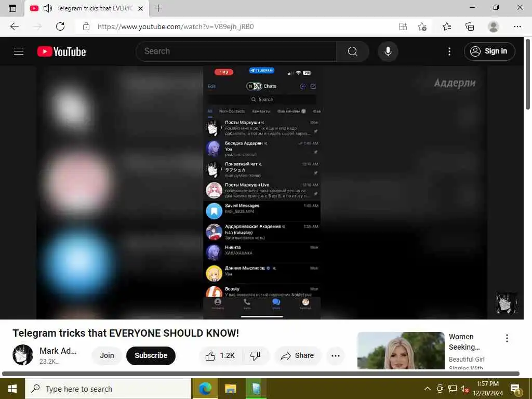Click the Meet Now tray icon
Screen dimensions: 532x399
(440, 389)
